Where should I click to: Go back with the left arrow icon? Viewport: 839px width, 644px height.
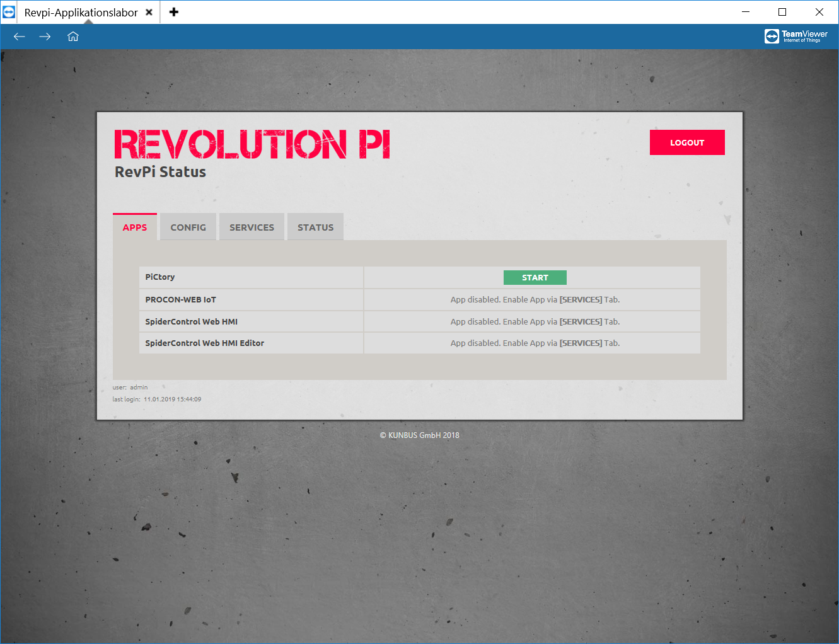(20, 37)
